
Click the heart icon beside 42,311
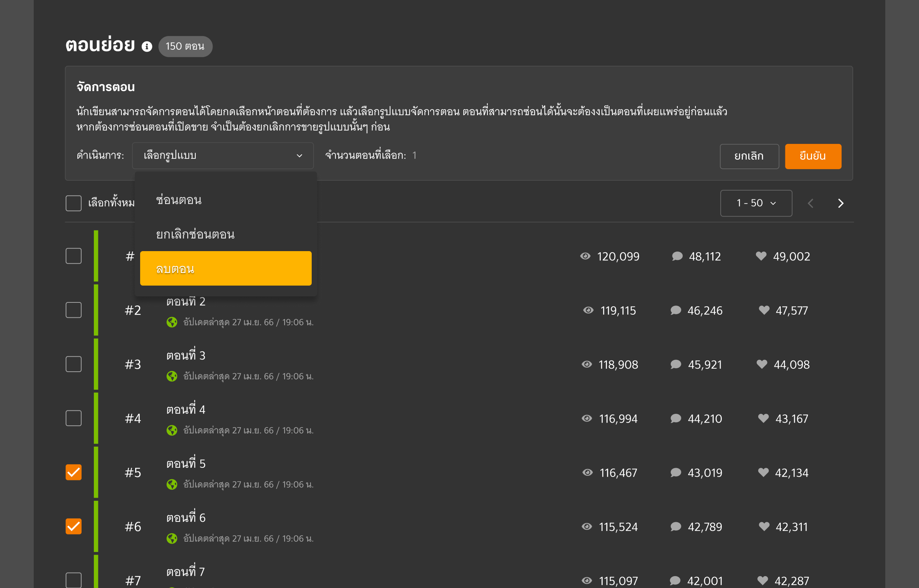point(764,526)
